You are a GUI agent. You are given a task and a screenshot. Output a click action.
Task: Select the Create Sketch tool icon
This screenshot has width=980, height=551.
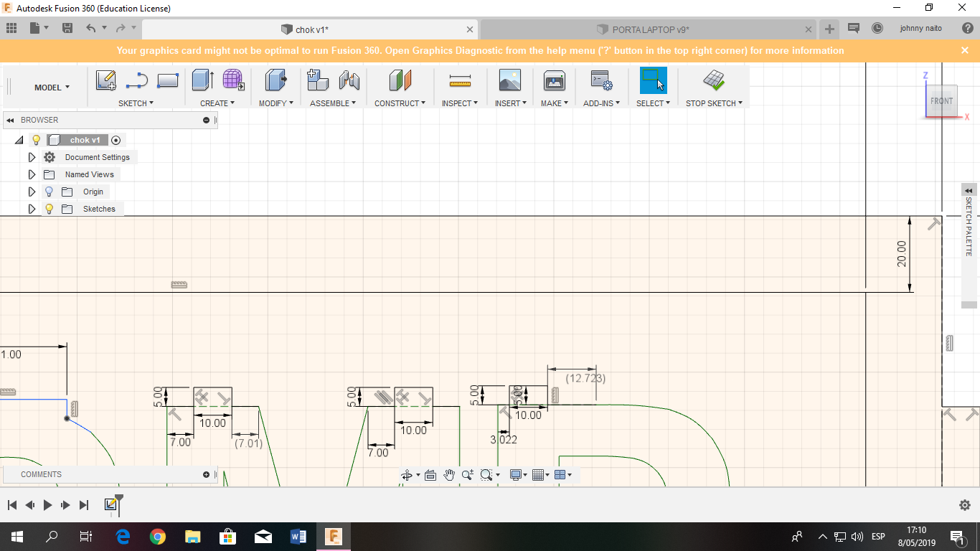(x=106, y=80)
